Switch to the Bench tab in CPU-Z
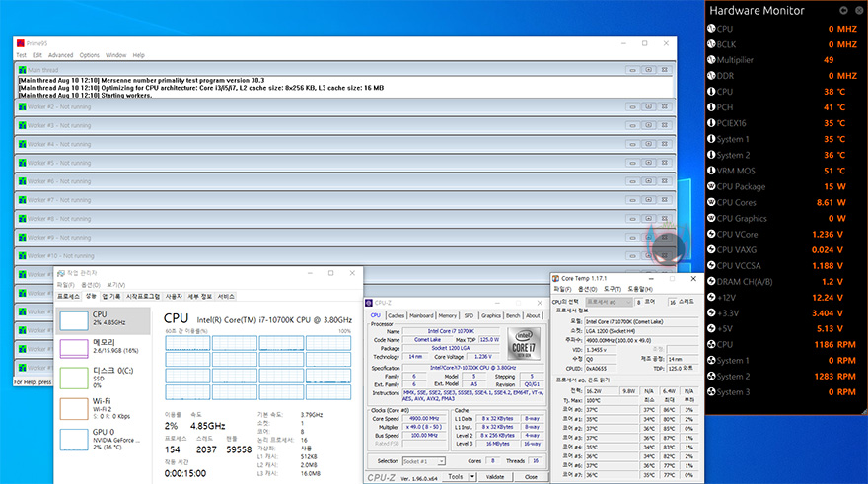868x484 pixels. point(513,315)
